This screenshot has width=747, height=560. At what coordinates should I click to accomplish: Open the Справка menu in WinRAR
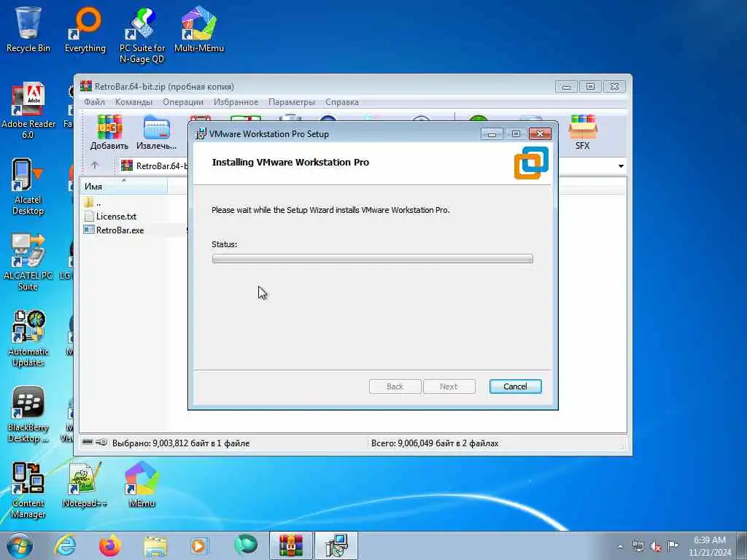coord(342,102)
